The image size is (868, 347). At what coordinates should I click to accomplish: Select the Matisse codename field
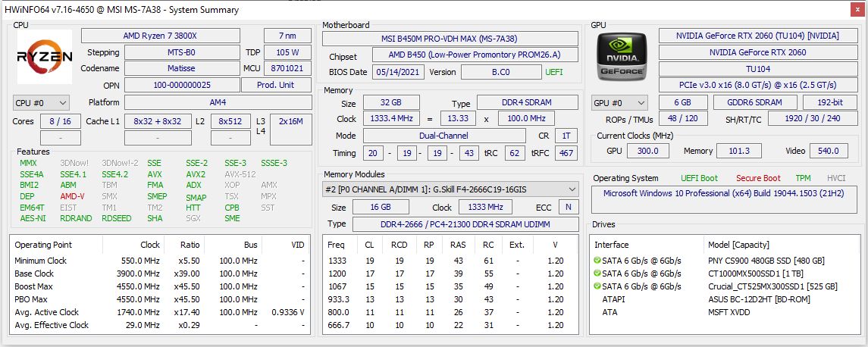(182, 68)
